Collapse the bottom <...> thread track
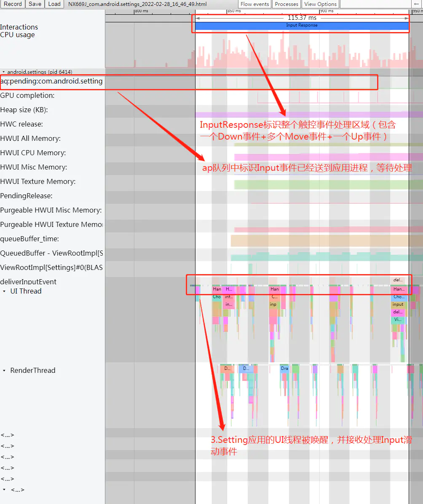Image resolution: width=423 pixels, height=504 pixels. tap(4, 490)
